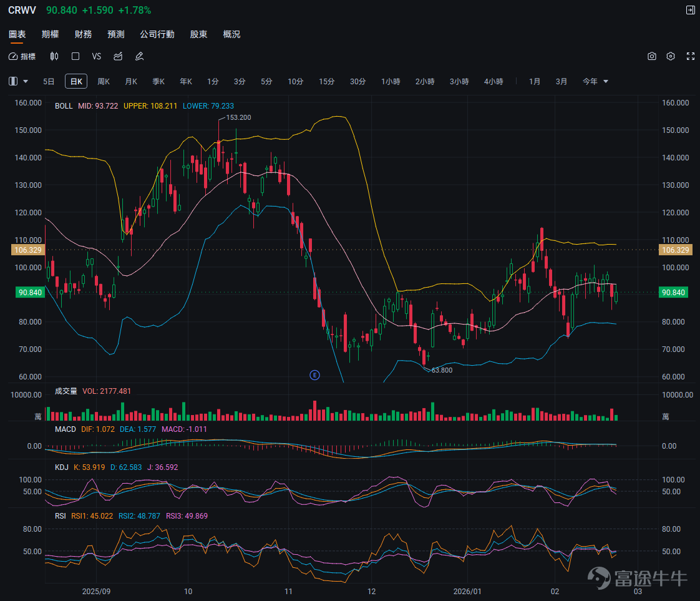Click the 63.800 low price annotation
This screenshot has height=601, width=700.
coord(442,370)
